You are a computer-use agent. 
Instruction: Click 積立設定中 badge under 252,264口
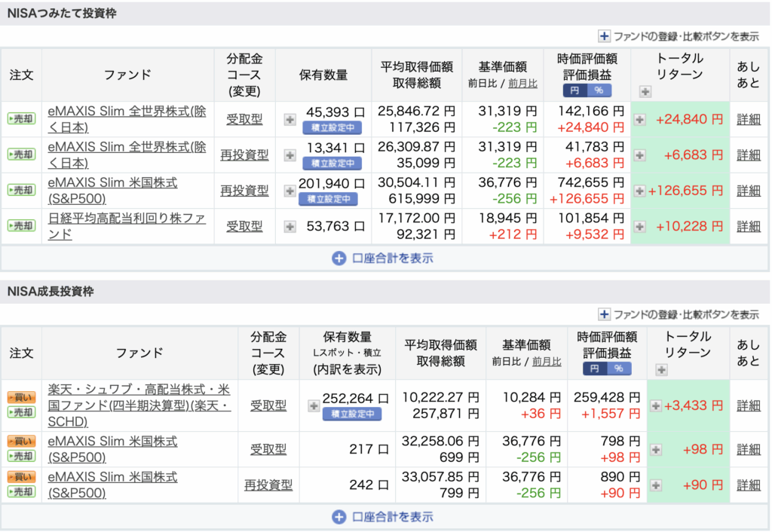click(x=352, y=414)
